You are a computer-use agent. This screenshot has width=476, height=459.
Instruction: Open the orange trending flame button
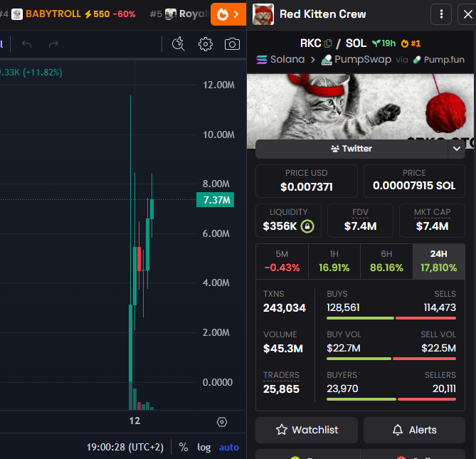[228, 14]
